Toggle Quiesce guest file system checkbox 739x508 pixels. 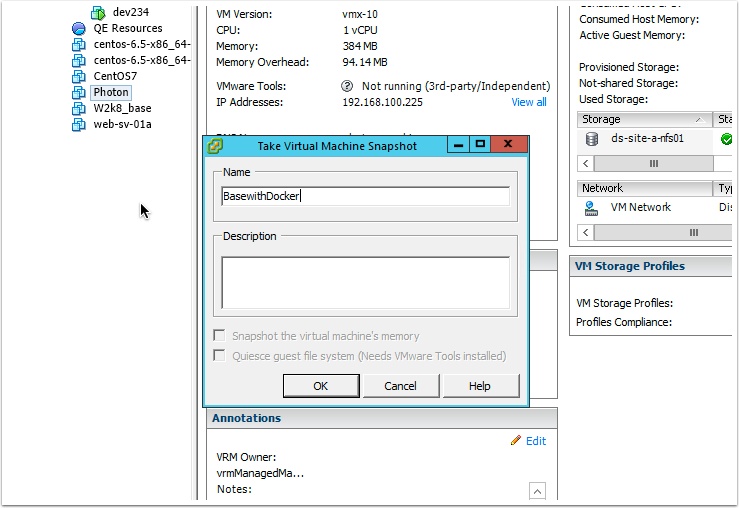coord(220,356)
